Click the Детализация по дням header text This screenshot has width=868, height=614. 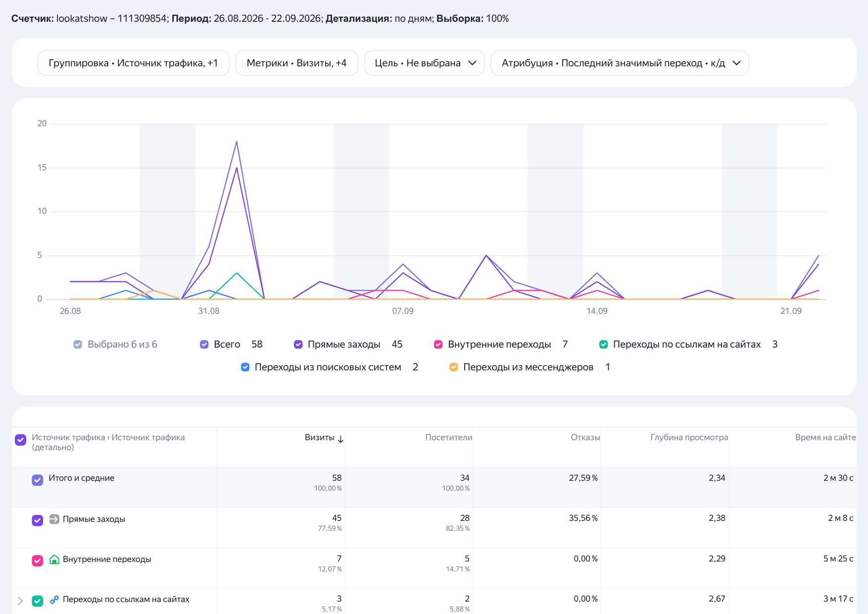(x=380, y=19)
